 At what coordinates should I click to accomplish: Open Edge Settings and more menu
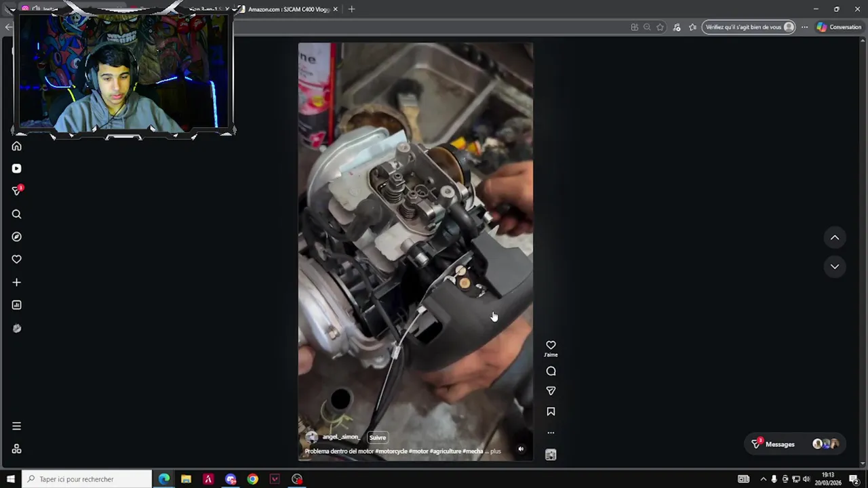point(804,27)
